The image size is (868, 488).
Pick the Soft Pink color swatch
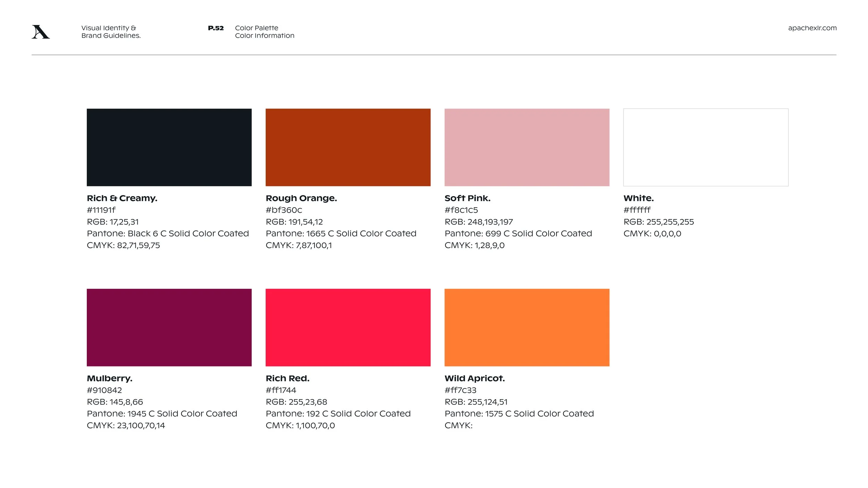tap(527, 147)
